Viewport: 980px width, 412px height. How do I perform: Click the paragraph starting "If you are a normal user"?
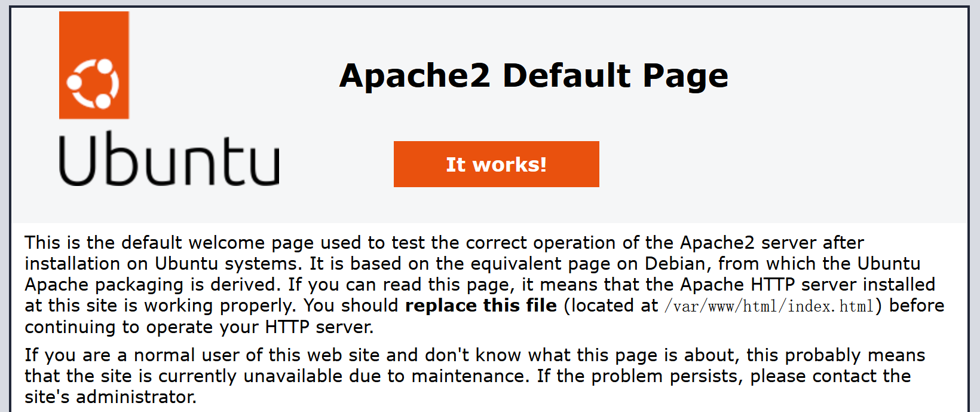tap(475, 376)
